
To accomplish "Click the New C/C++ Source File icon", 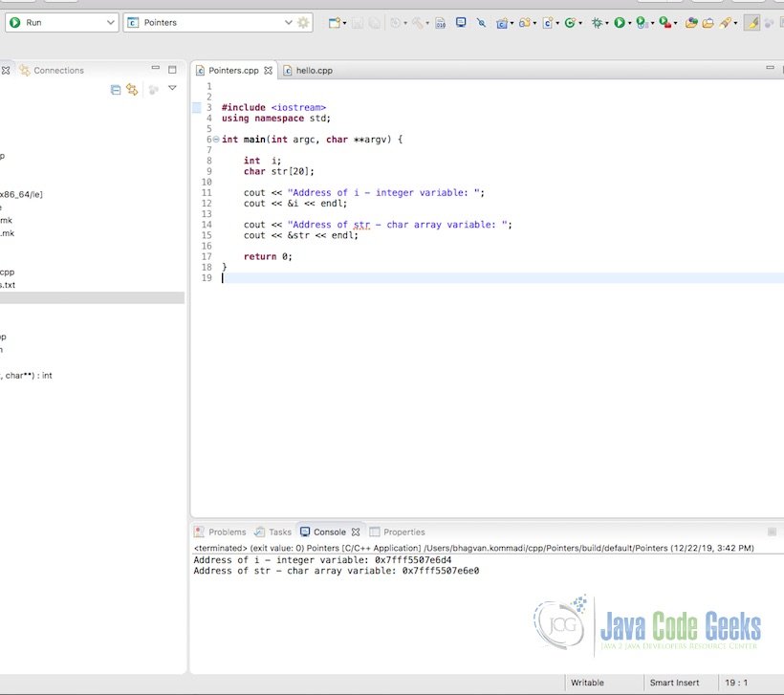I will pyautogui.click(x=546, y=23).
